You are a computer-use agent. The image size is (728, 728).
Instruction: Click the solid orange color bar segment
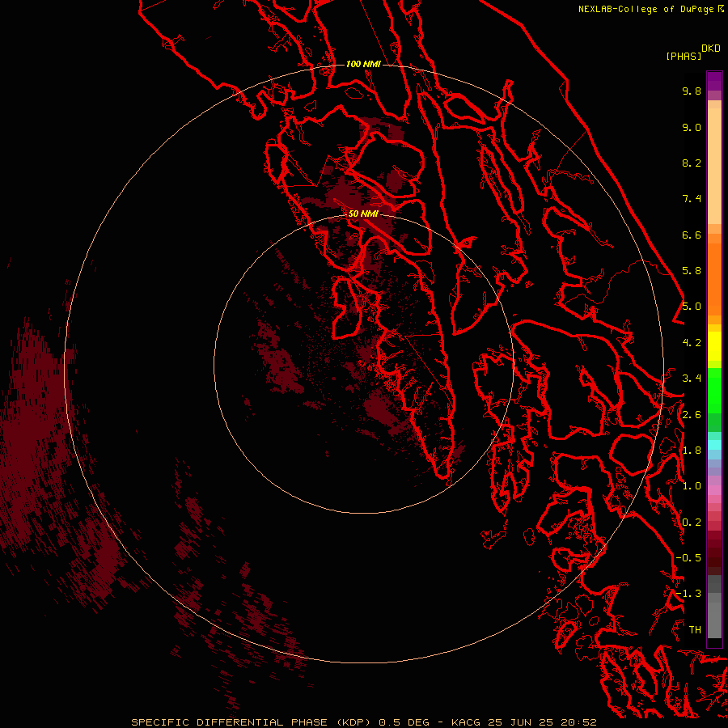(714, 279)
